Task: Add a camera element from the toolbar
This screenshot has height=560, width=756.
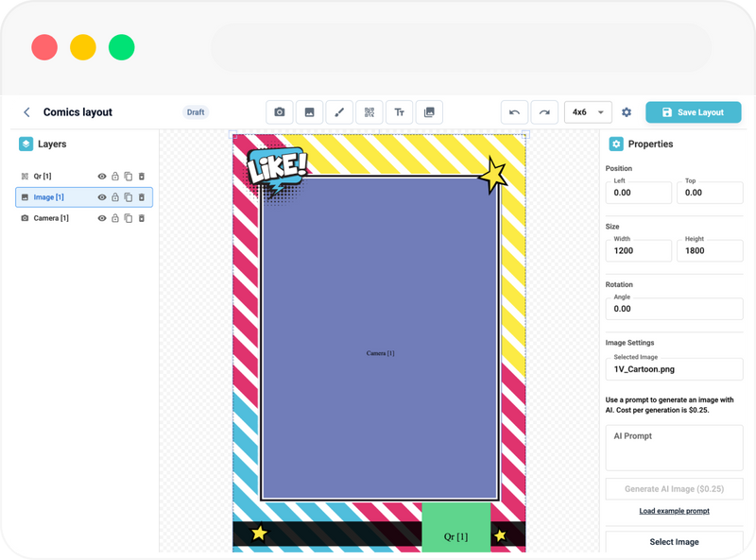Action: (280, 112)
